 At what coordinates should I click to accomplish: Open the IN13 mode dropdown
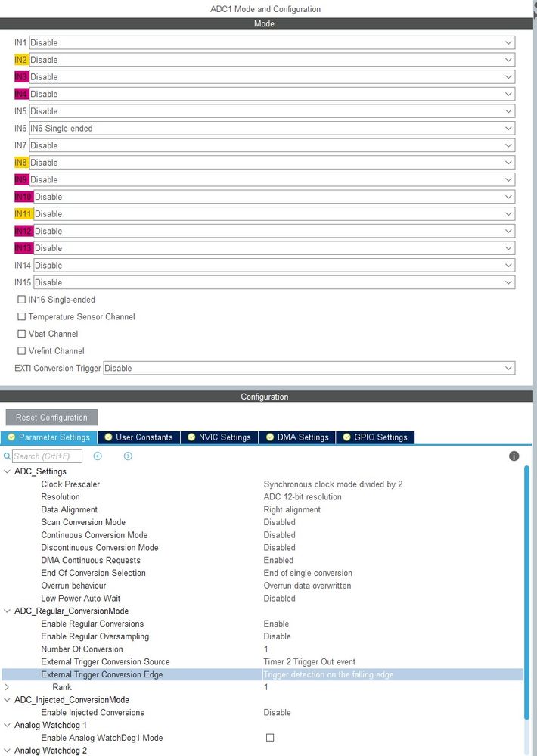click(x=275, y=247)
